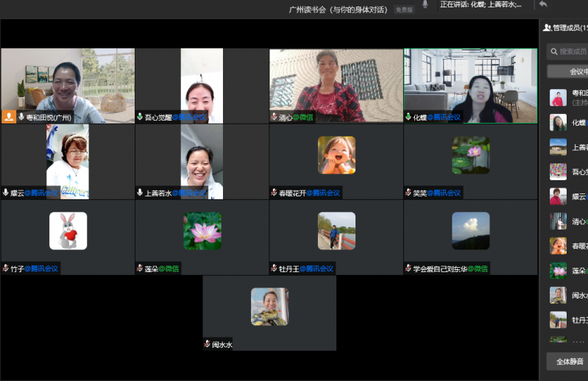This screenshot has height=381, width=588.
Task: Click the orange host icon on 粤和田悦's tile
Action: (x=9, y=117)
